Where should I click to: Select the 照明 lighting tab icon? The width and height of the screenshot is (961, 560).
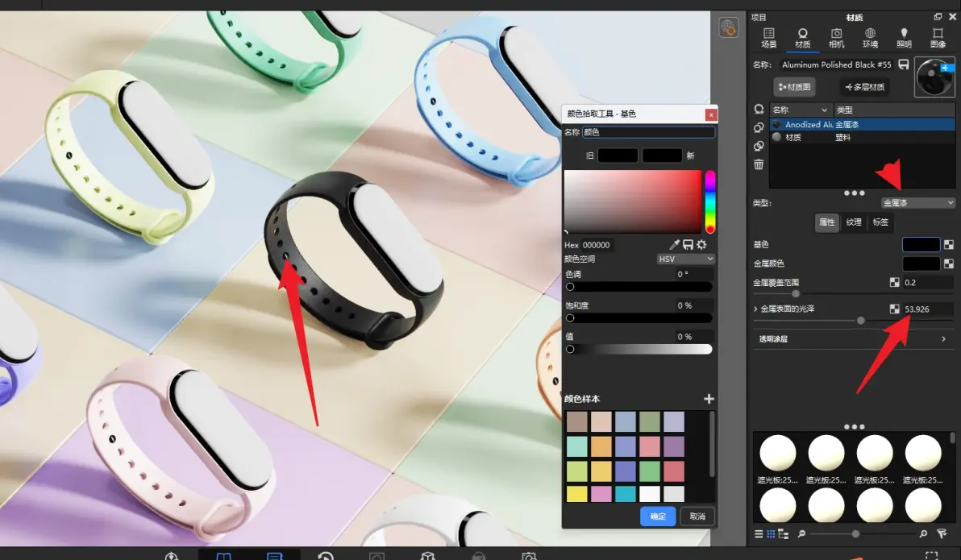click(x=904, y=38)
